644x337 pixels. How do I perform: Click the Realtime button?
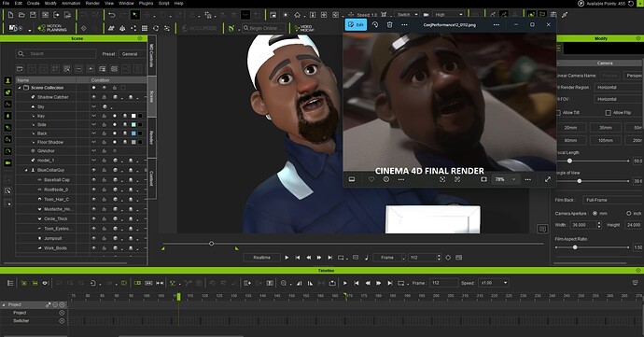click(261, 258)
